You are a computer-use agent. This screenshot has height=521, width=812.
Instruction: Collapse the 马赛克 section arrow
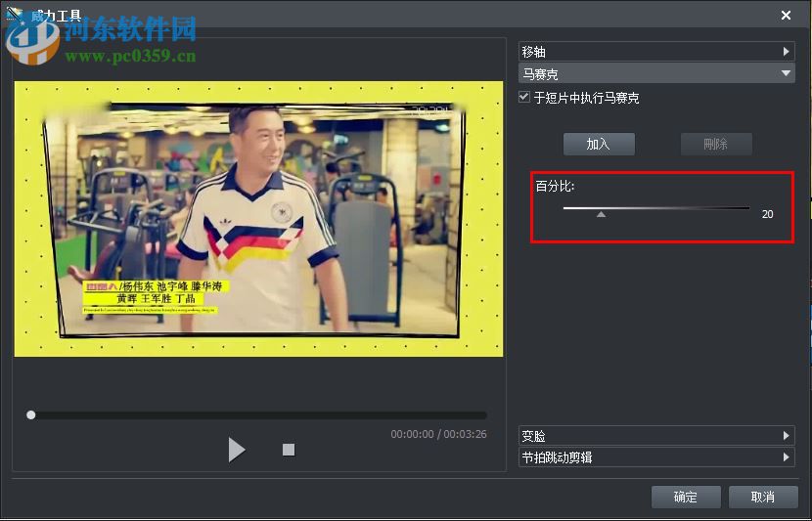[787, 73]
